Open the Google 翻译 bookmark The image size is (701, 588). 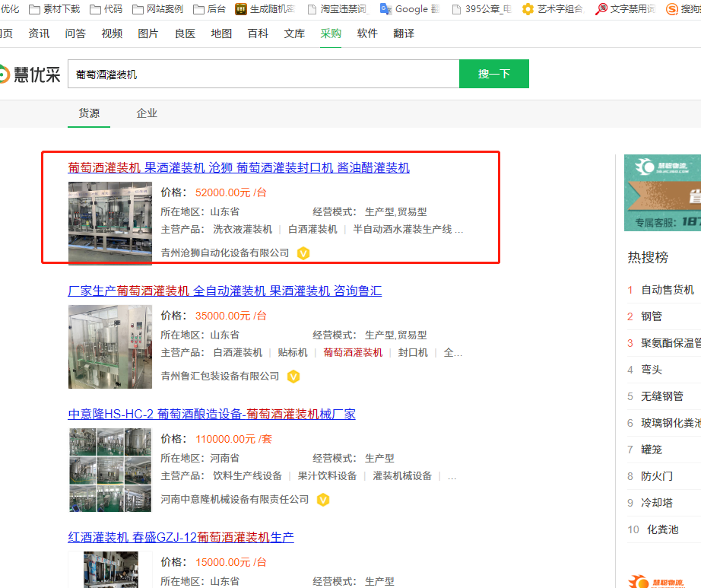(x=410, y=9)
